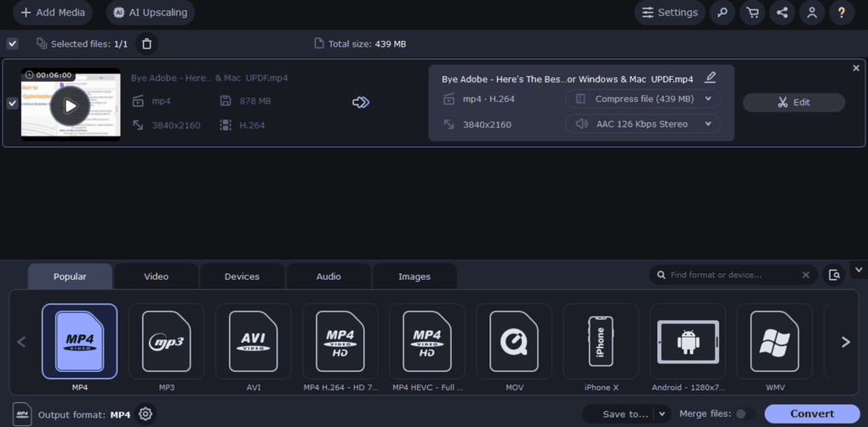The image size is (868, 427).
Task: Click the source filename text
Action: [209, 78]
